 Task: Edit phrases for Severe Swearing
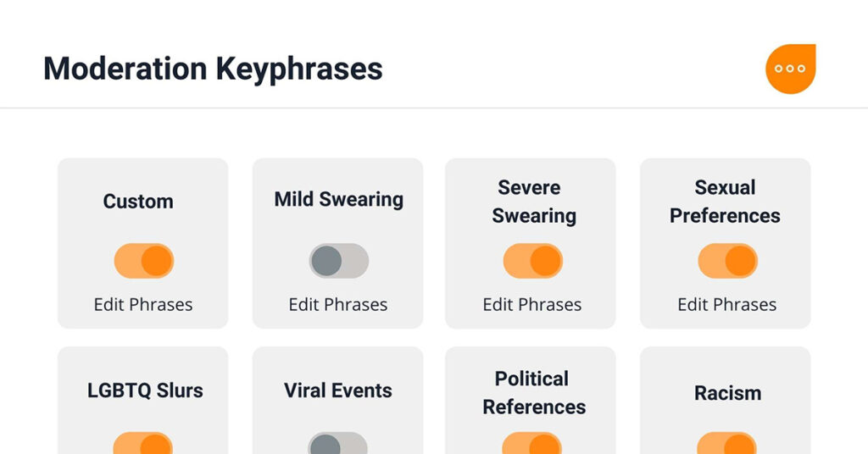click(532, 305)
